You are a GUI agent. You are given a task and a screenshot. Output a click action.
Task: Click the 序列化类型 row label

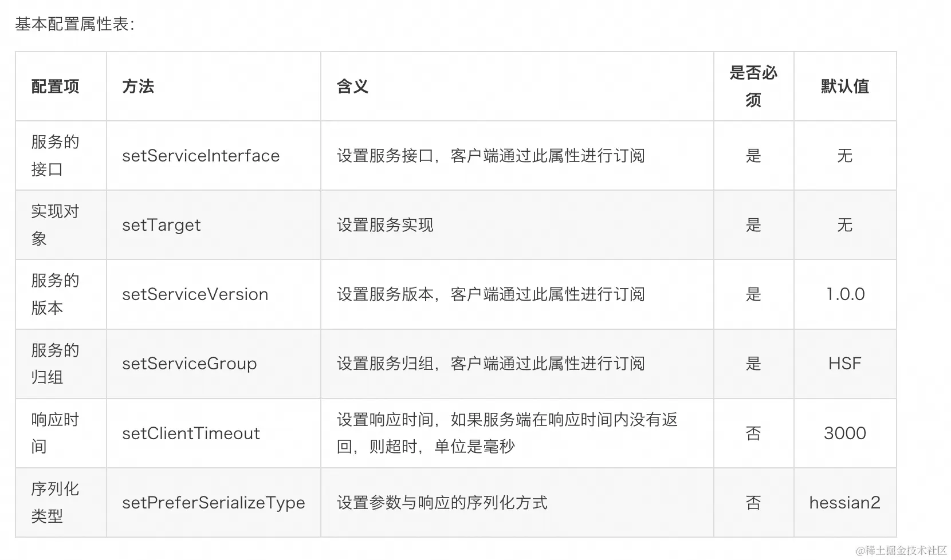pyautogui.click(x=55, y=502)
